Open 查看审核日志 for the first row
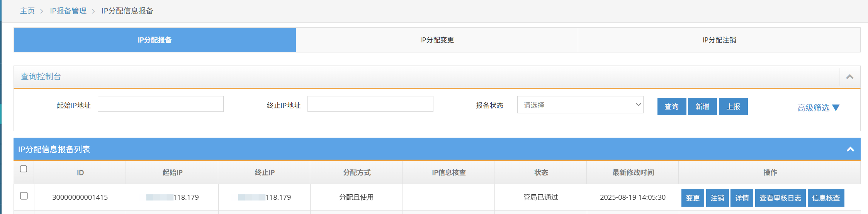 tap(780, 198)
